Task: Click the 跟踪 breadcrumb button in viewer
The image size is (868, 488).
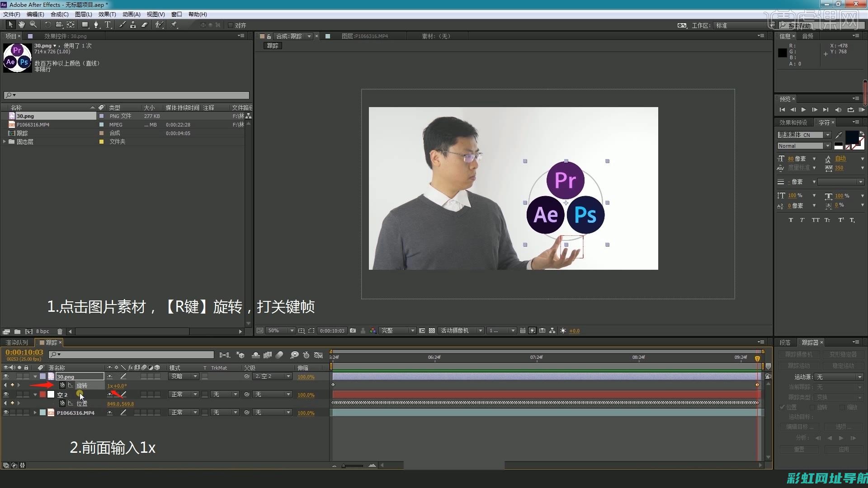Action: point(273,46)
